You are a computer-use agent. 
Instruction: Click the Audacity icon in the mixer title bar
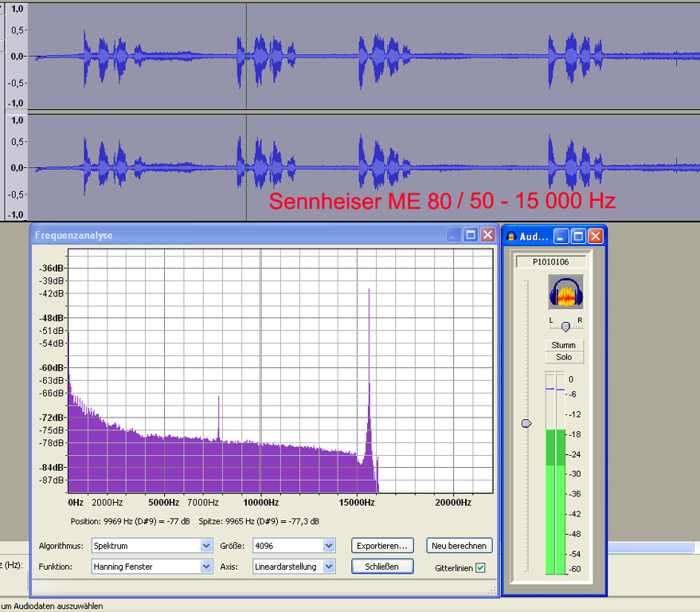coord(510,236)
